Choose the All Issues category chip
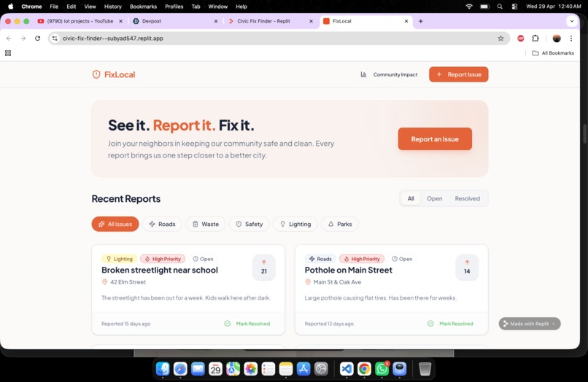The height and width of the screenshot is (382, 588). point(115,225)
